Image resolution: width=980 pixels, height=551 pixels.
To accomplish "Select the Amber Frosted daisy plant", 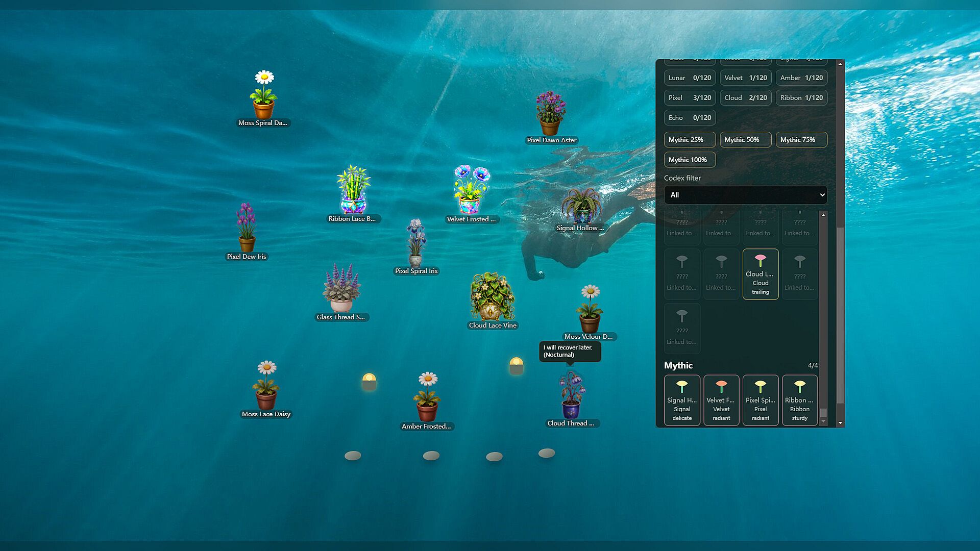I will [x=427, y=397].
